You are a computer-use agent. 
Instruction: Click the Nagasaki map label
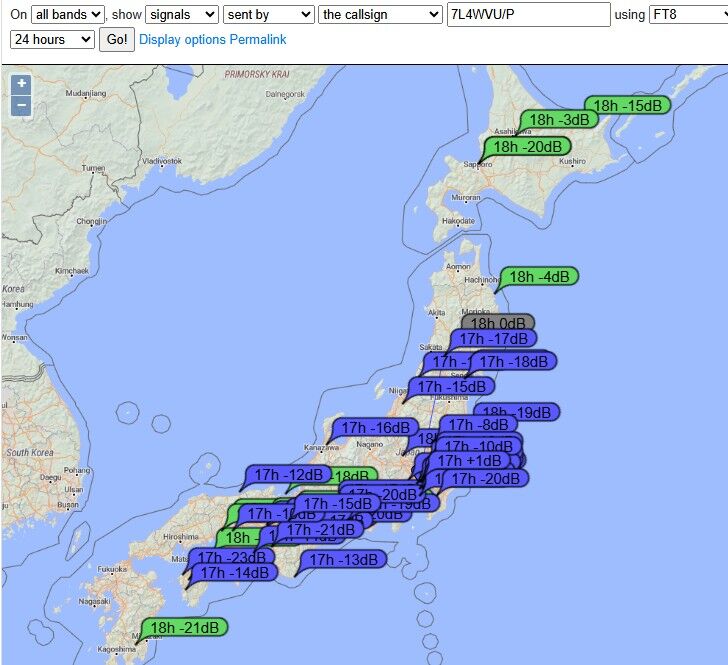click(x=94, y=601)
